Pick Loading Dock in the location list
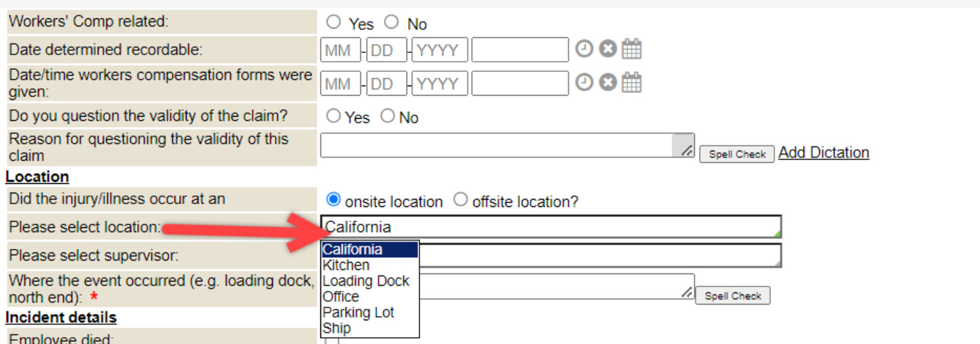The height and width of the screenshot is (344, 980). (366, 281)
